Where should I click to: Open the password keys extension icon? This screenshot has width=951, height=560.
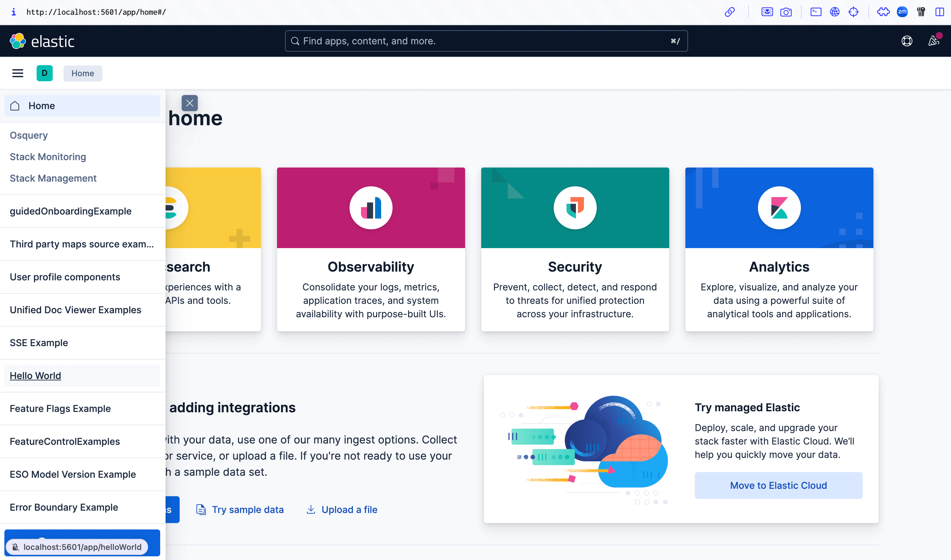(x=921, y=12)
